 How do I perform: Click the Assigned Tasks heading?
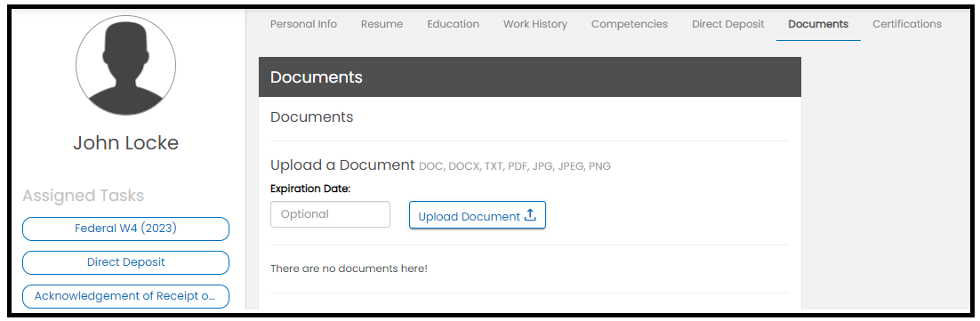[x=83, y=196]
